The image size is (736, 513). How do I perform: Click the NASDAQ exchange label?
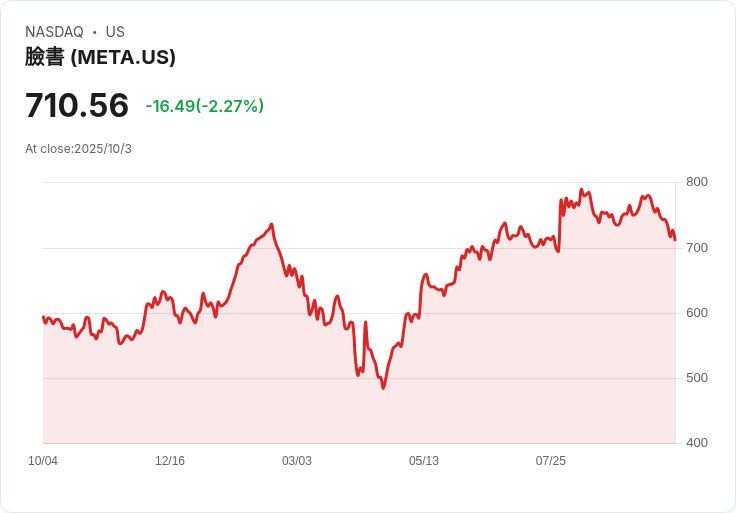point(54,32)
